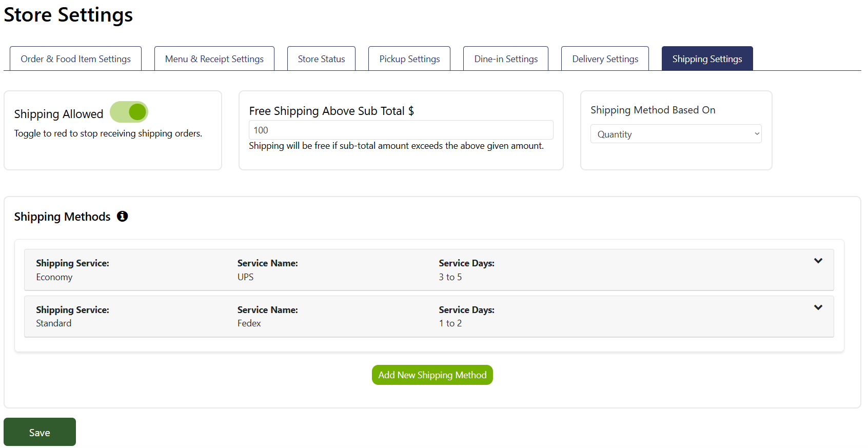Select the Pickup Settings tab

pyautogui.click(x=409, y=59)
